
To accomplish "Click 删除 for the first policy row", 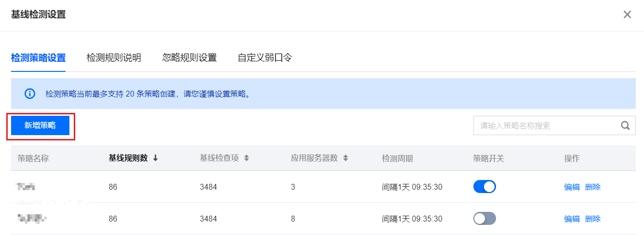I will pyautogui.click(x=593, y=187).
